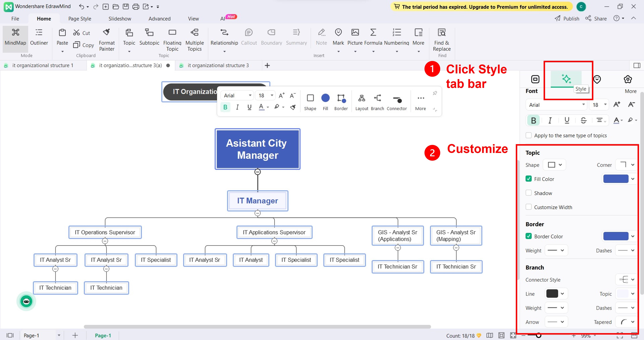The image size is (644, 340).
Task: Click Find & Replace icon
Action: click(x=441, y=33)
